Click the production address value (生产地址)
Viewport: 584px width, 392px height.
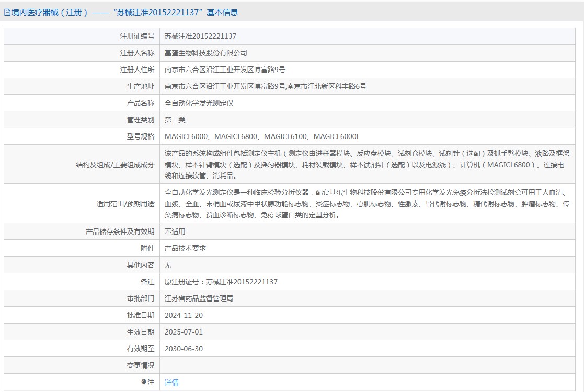pos(265,86)
